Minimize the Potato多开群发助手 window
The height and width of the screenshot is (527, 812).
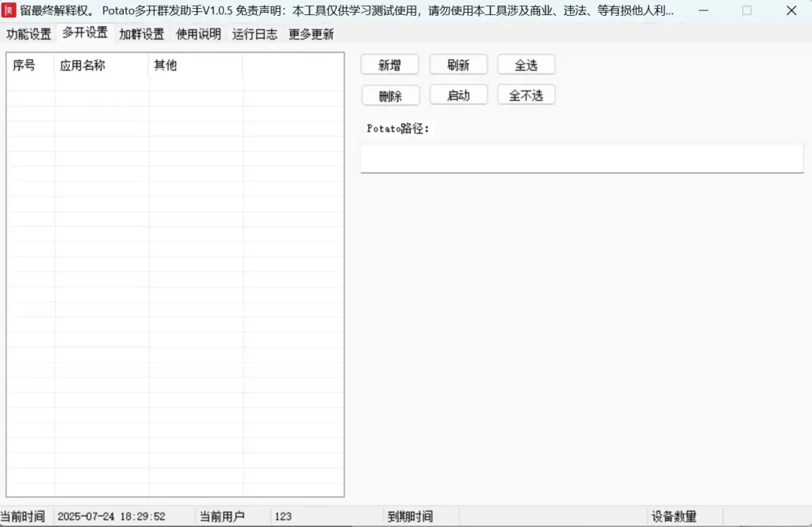pyautogui.click(x=703, y=10)
